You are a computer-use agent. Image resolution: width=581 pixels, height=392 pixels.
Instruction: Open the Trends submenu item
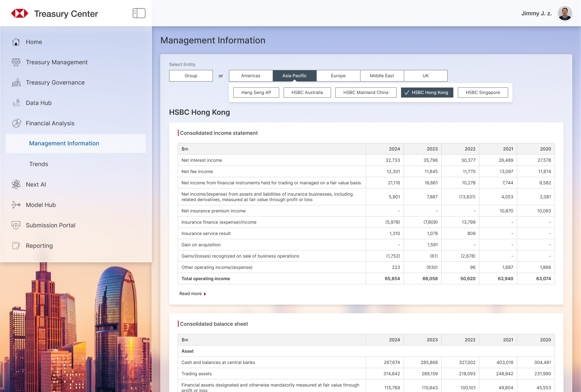(x=39, y=164)
